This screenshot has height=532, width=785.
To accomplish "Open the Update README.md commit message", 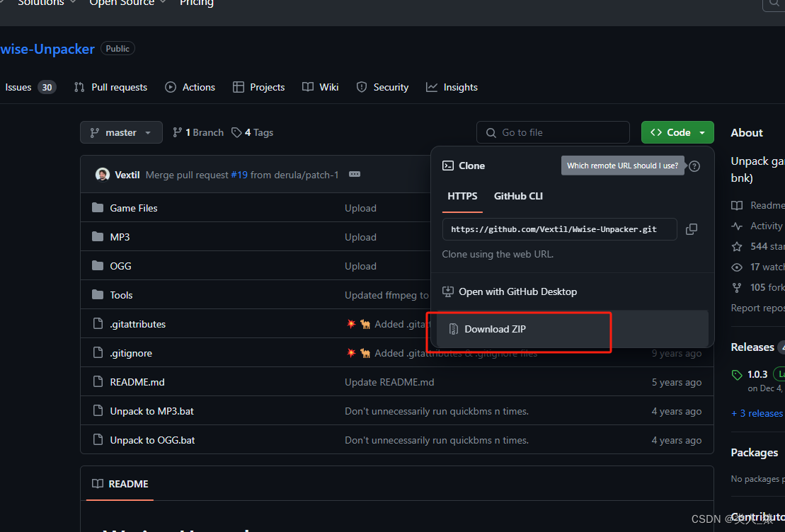I will pyautogui.click(x=389, y=382).
